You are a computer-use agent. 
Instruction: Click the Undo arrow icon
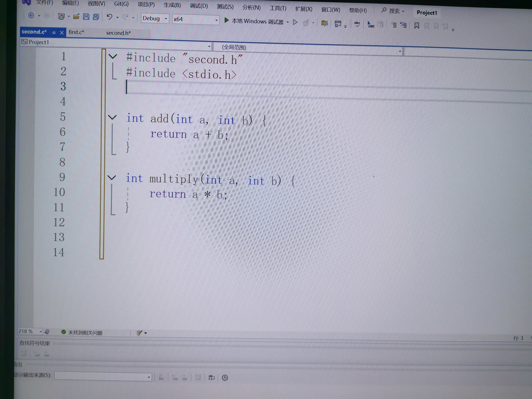(109, 17)
